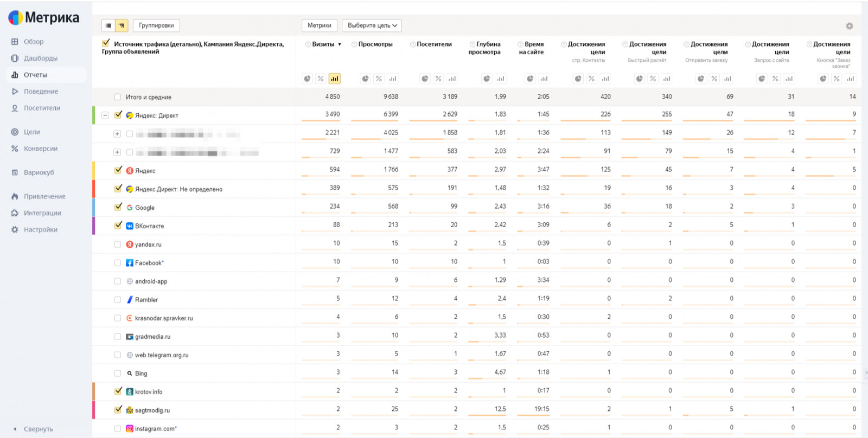Open Дашборды in the sidebar
This screenshot has height=438, width=868.
[40, 58]
